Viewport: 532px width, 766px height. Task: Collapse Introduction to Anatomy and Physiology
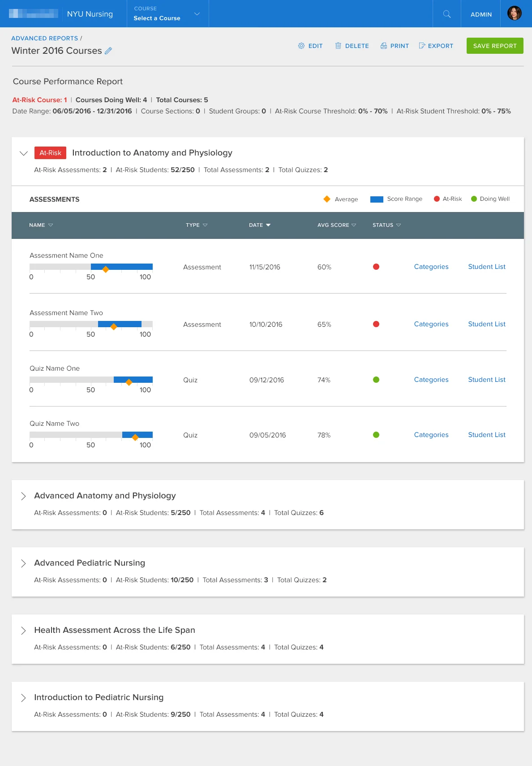tap(24, 153)
